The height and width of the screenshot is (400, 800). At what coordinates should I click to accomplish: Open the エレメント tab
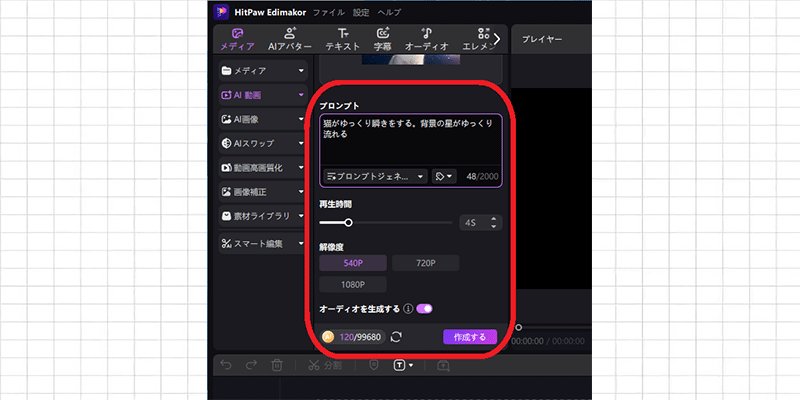pyautogui.click(x=479, y=39)
